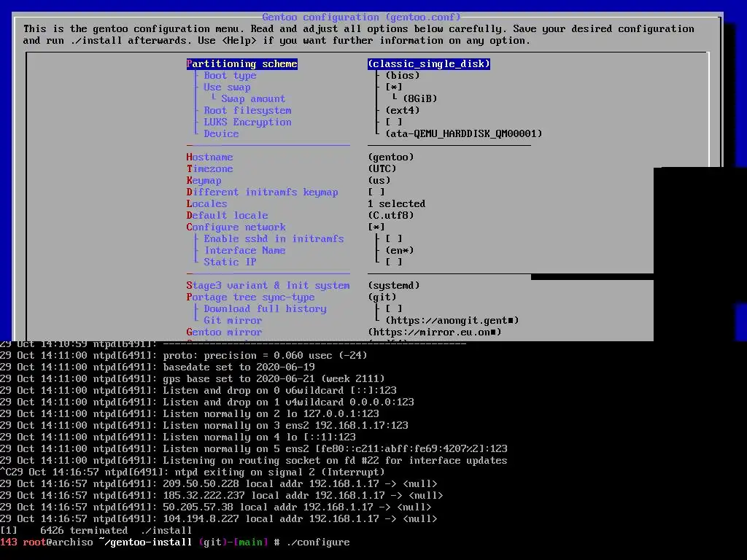The width and height of the screenshot is (747, 560).
Task: Click the "6426 terminated ./install" line
Action: click(x=96, y=531)
